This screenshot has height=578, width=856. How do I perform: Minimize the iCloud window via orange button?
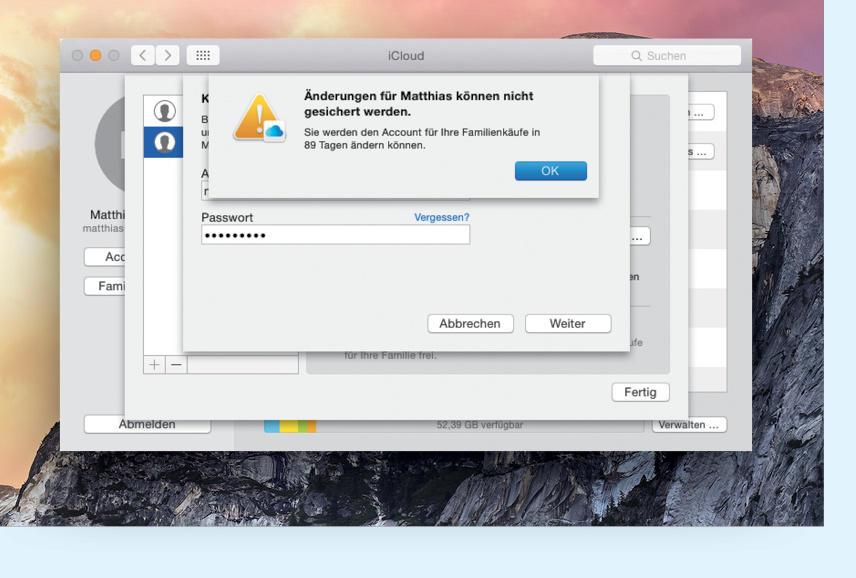[96, 56]
